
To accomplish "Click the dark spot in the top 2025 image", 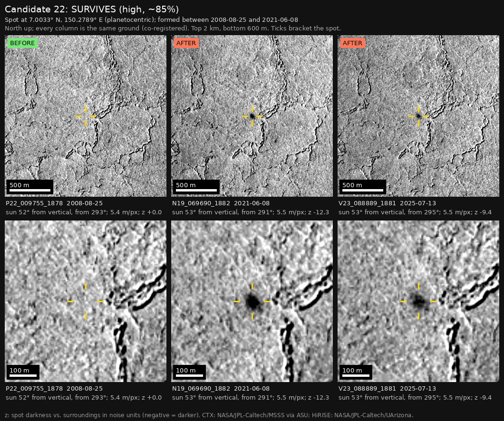I will click(x=418, y=116).
